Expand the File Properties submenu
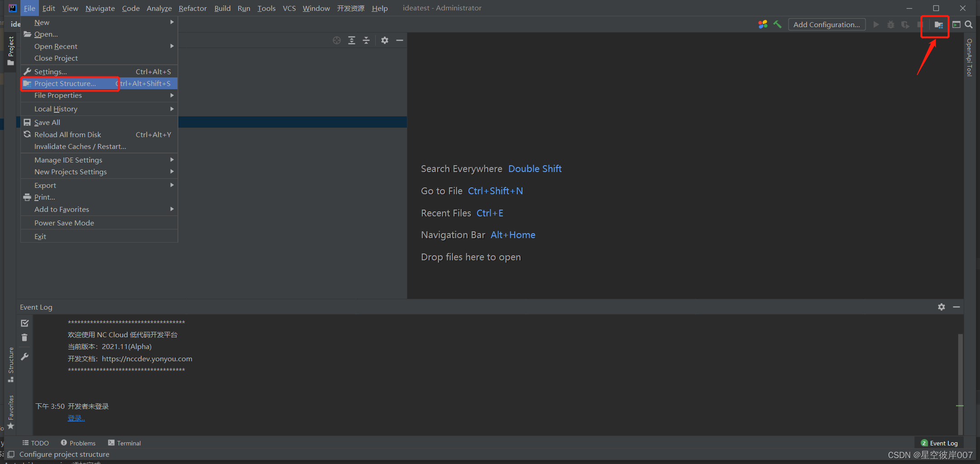Image resolution: width=980 pixels, height=464 pixels. coord(99,95)
